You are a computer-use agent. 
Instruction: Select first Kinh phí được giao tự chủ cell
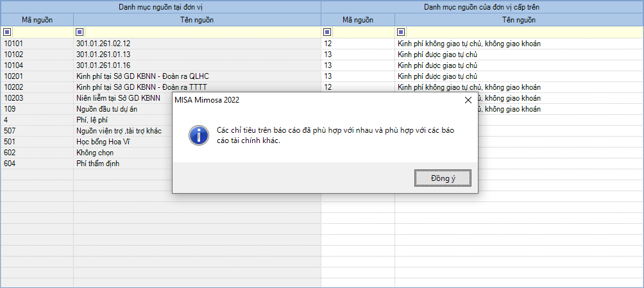click(437, 55)
